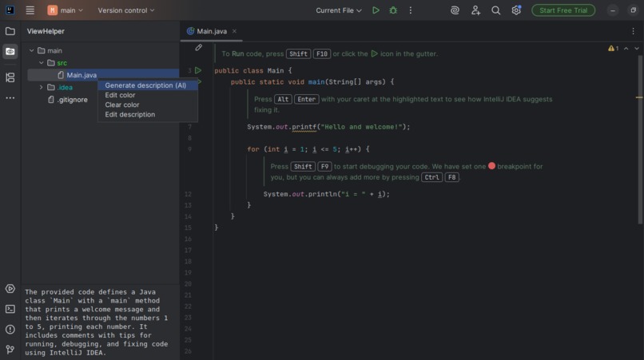Open the AI Assistant spiral icon

(455, 10)
